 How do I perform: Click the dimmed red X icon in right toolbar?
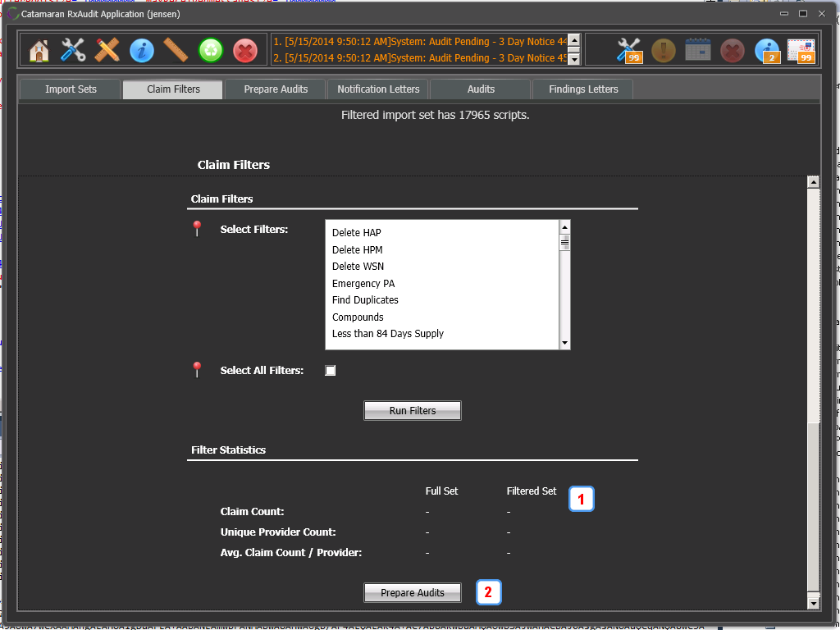(x=733, y=51)
